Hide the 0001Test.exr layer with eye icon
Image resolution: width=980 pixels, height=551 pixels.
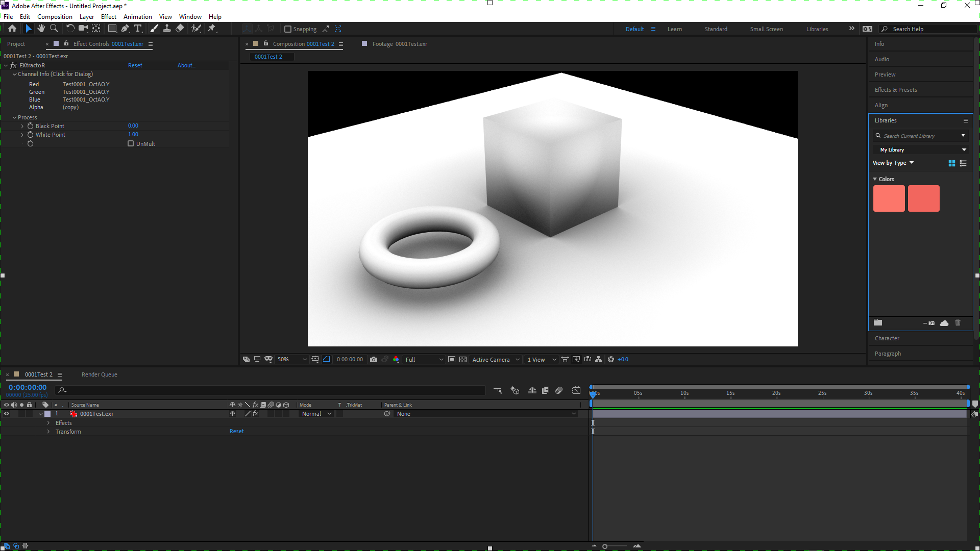click(x=7, y=414)
